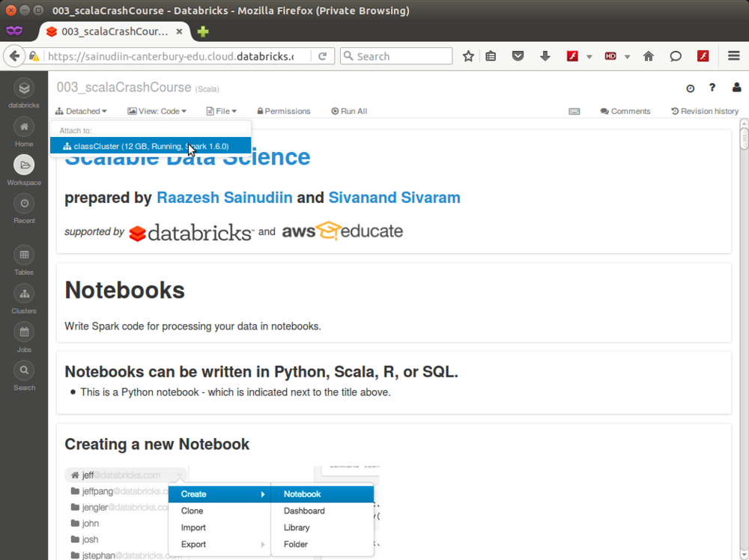The image size is (749, 560).
Task: Click the databricks logo image
Action: [191, 233]
